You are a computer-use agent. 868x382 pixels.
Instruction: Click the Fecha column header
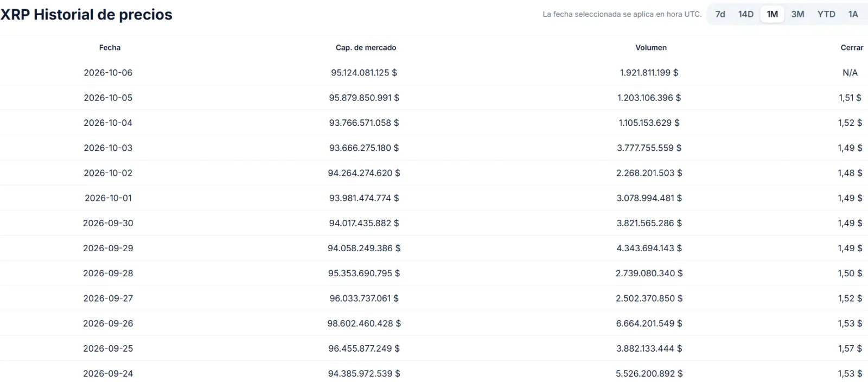(110, 48)
